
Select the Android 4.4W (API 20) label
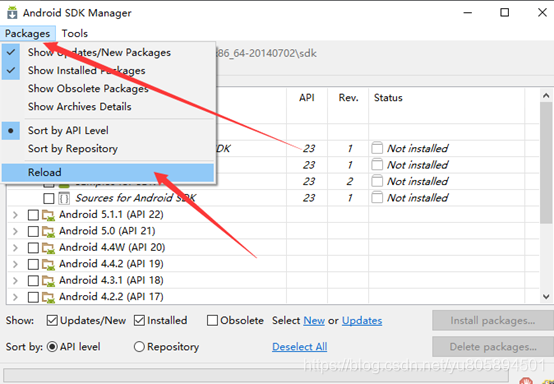[112, 248]
